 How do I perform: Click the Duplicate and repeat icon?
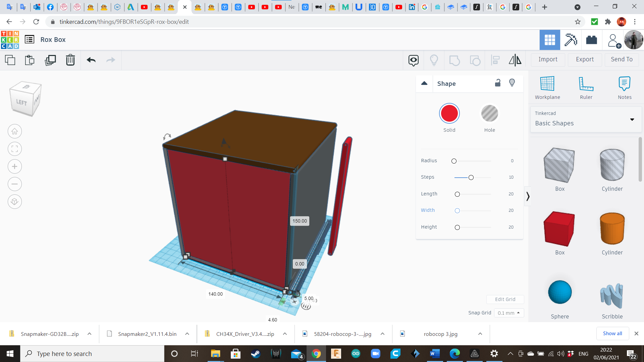pyautogui.click(x=50, y=60)
